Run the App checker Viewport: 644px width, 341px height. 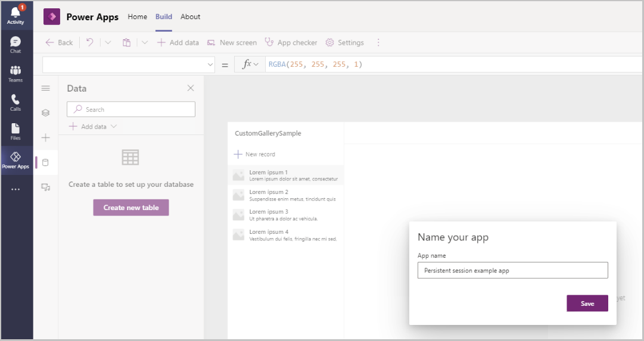291,43
